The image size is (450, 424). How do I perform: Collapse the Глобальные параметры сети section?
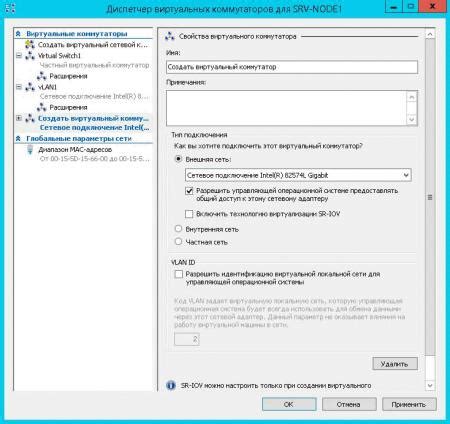[18, 138]
